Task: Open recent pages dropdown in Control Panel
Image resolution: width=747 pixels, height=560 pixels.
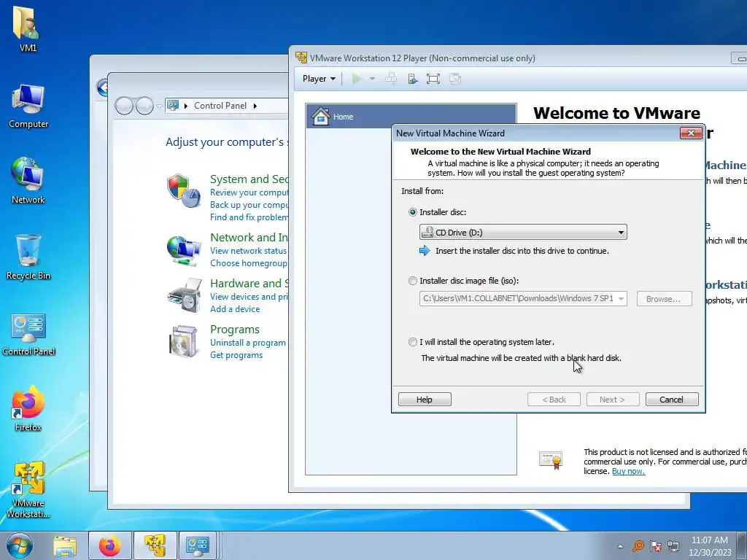Action: tap(159, 106)
